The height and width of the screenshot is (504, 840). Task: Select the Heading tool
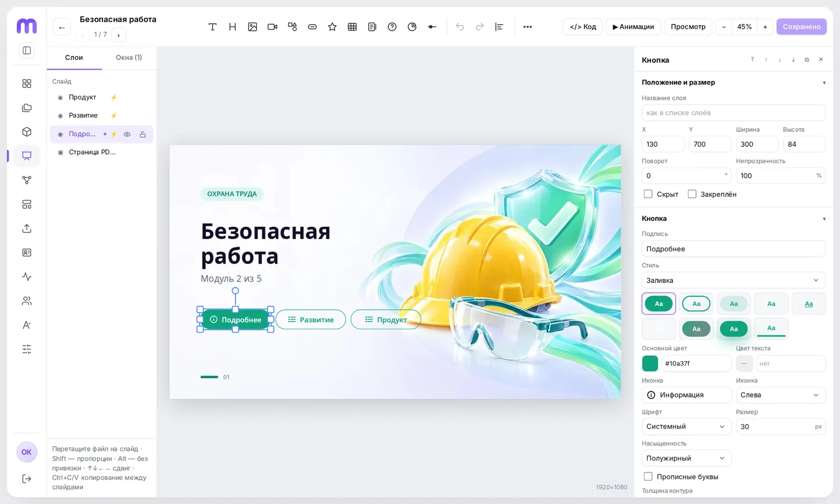pos(233,27)
